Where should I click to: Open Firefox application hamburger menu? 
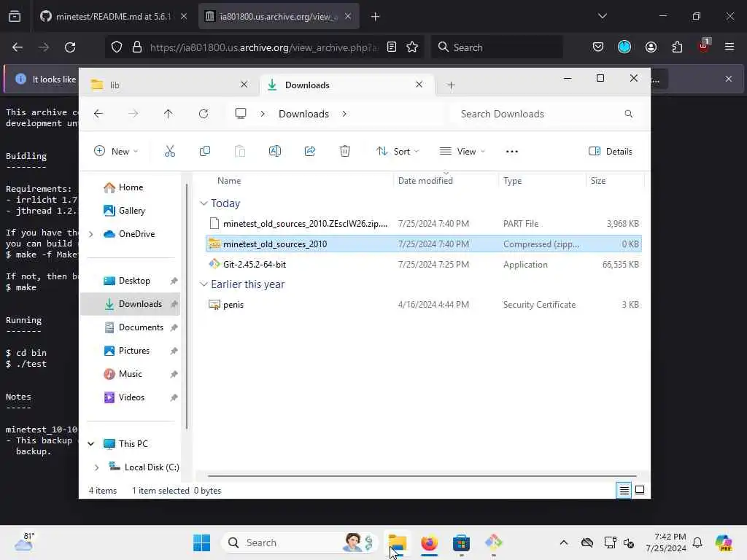pos(729,47)
